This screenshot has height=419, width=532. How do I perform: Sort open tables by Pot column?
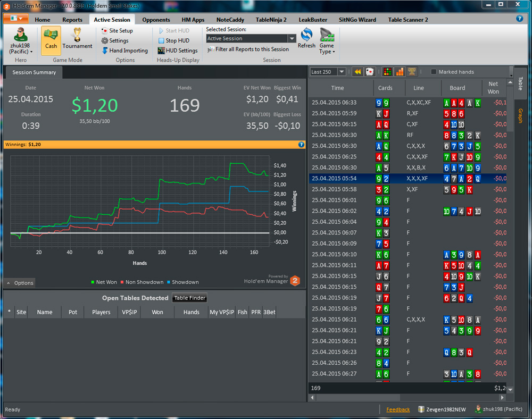[73, 312]
